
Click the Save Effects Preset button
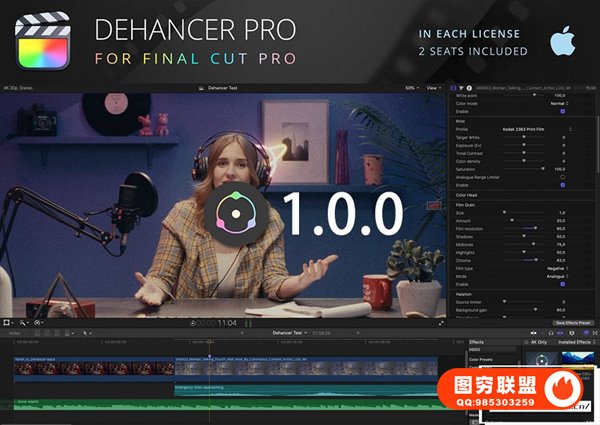pos(573,322)
